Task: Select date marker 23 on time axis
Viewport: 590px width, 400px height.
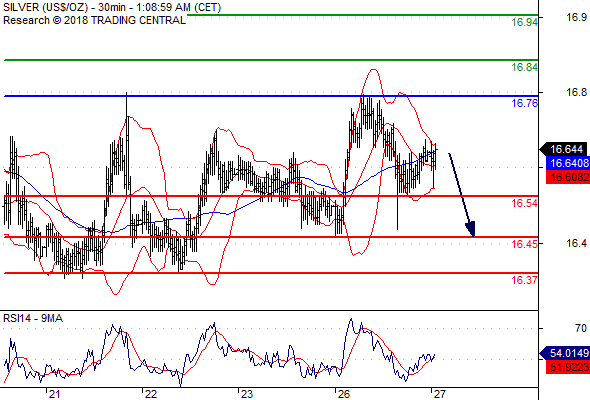Action: click(x=246, y=394)
